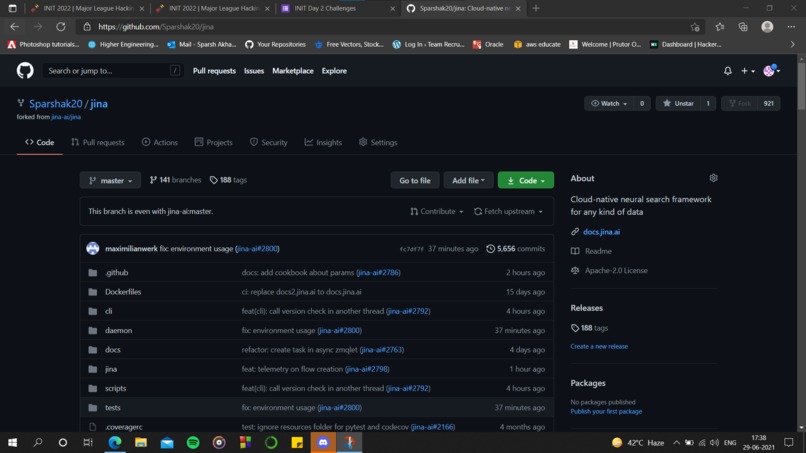Screen dimensions: 806x453
Task: View the 5,656 commits link
Action: 516,249
